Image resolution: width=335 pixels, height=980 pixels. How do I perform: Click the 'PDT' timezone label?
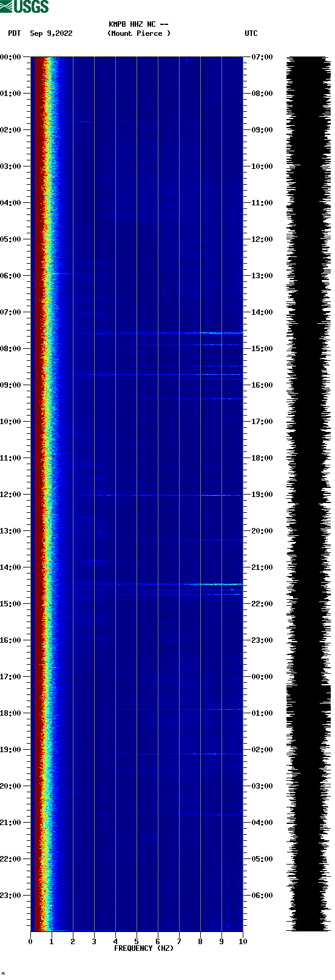point(14,33)
